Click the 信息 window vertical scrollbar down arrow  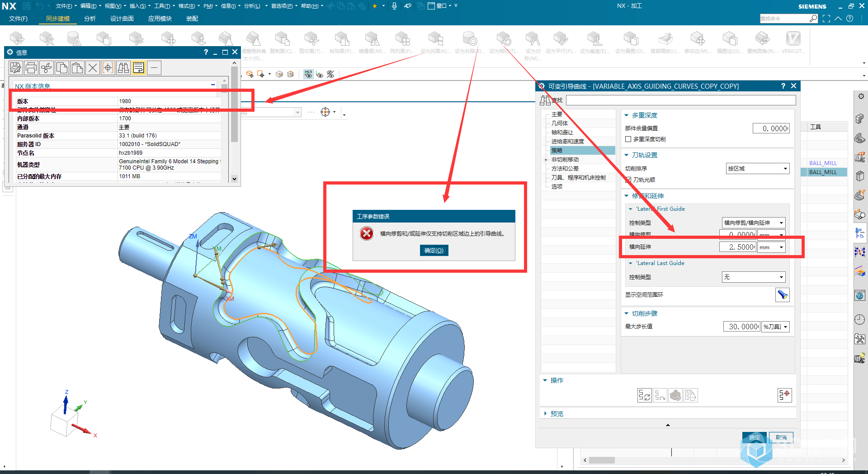(234, 179)
